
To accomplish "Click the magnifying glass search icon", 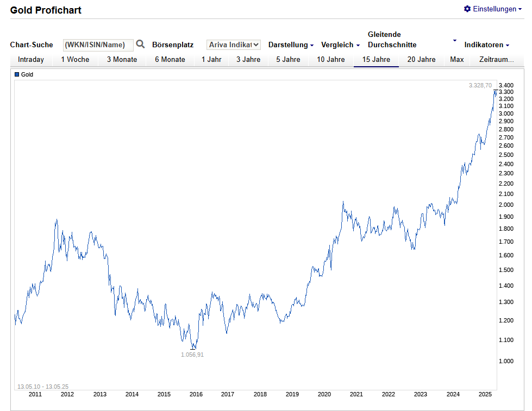I will [140, 45].
